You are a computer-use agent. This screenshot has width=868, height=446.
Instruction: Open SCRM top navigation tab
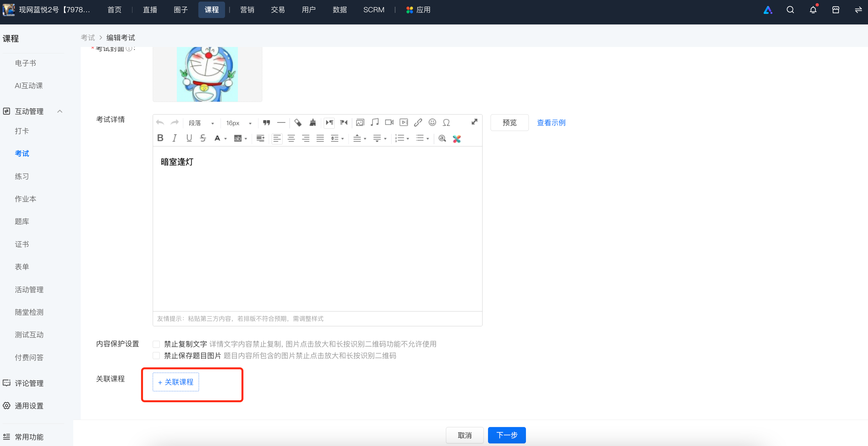(374, 10)
